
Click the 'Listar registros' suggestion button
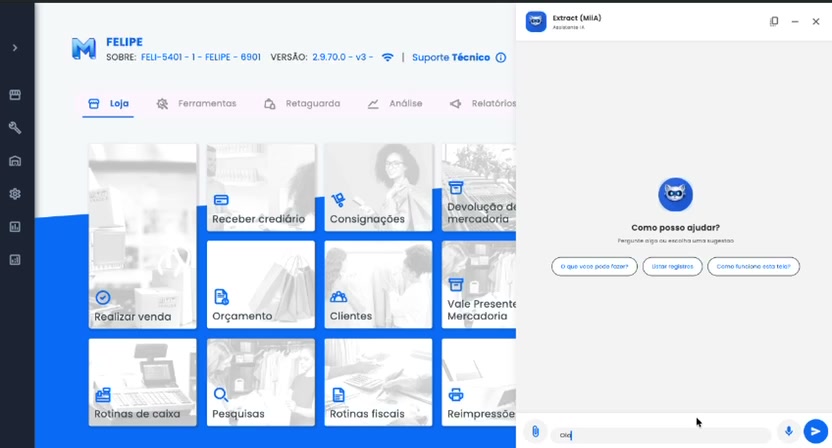click(672, 266)
